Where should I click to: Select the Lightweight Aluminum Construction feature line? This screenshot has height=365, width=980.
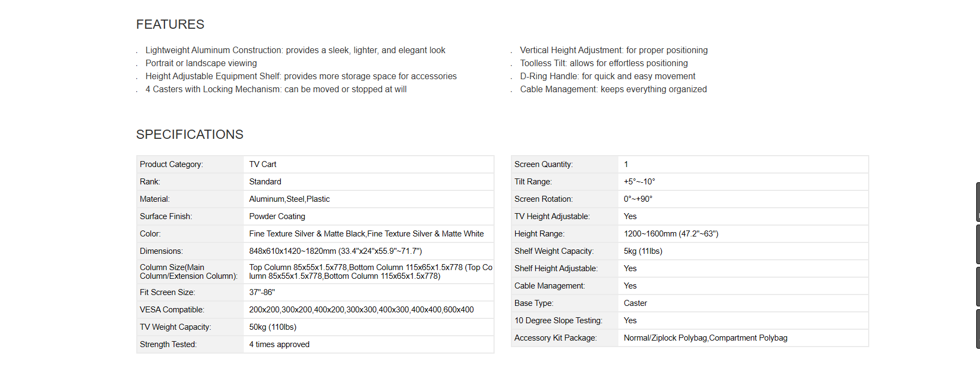295,50
